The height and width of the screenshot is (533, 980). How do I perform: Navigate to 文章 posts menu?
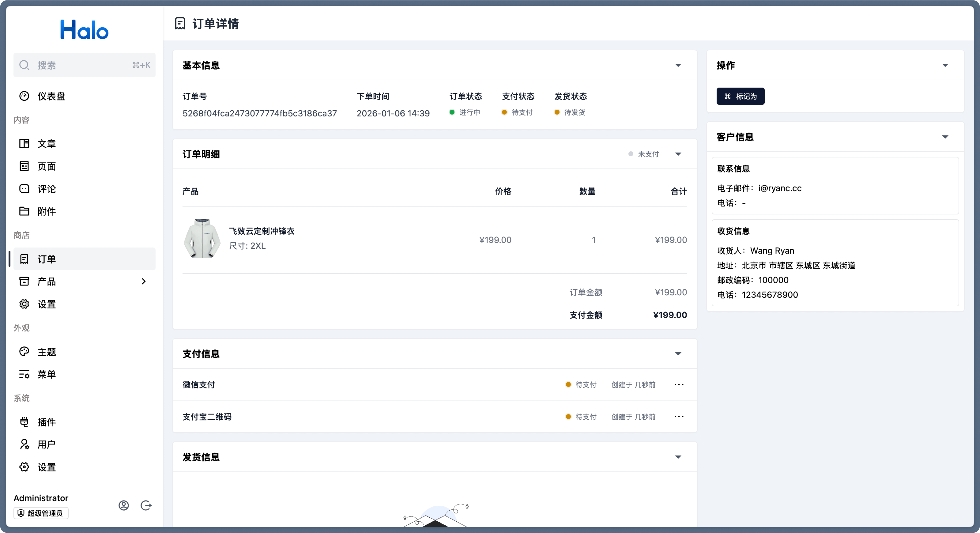pyautogui.click(x=47, y=143)
